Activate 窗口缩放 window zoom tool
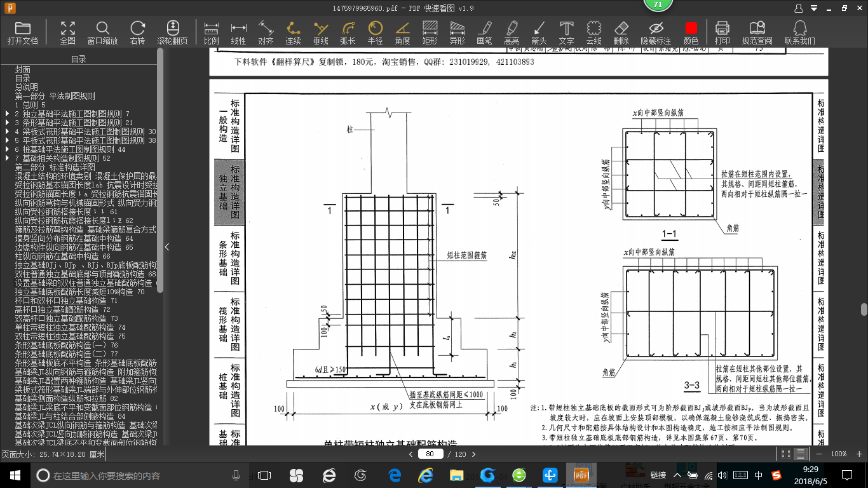868x488 pixels. 102,33
